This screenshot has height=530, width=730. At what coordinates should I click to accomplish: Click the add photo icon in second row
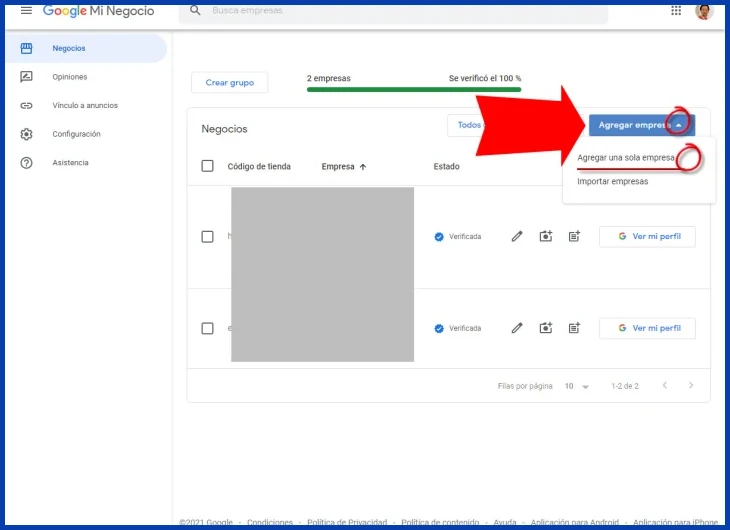coord(546,328)
